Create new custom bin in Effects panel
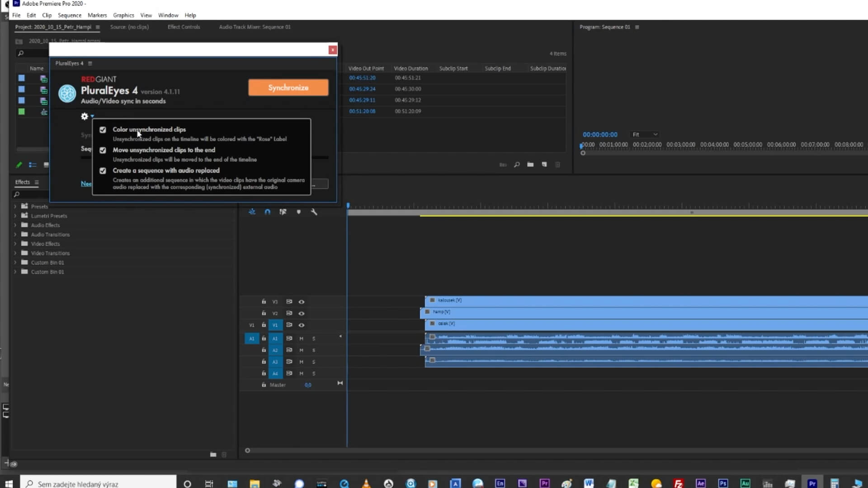The width and height of the screenshot is (868, 488). (x=213, y=455)
